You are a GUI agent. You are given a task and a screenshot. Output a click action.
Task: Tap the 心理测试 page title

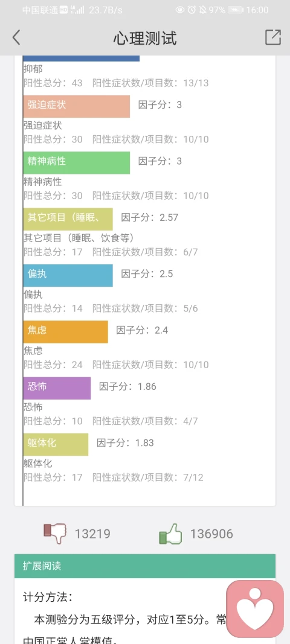click(145, 38)
